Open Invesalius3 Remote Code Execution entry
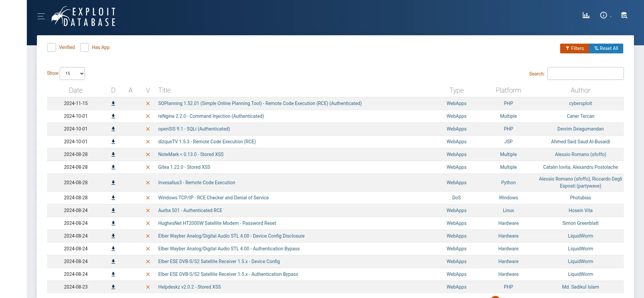This screenshot has height=298, width=644. tap(197, 183)
